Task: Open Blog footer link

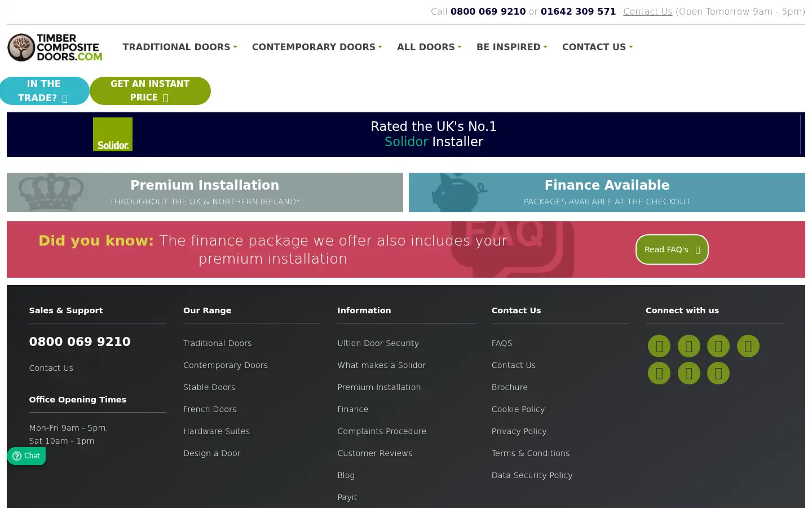Action: [x=346, y=475]
